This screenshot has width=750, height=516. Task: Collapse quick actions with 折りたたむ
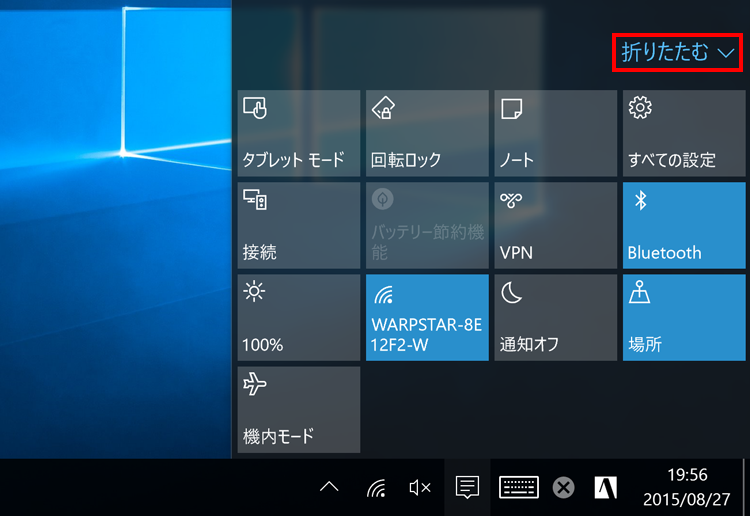[x=678, y=52]
